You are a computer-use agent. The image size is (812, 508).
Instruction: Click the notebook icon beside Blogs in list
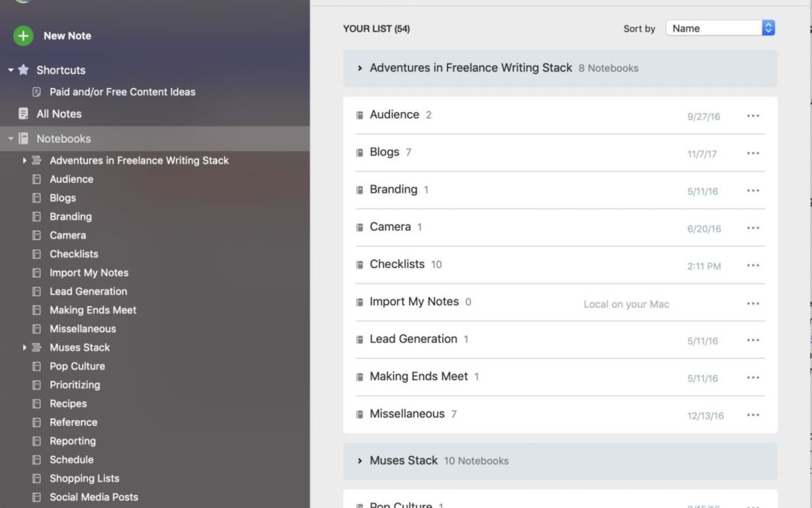click(x=359, y=153)
